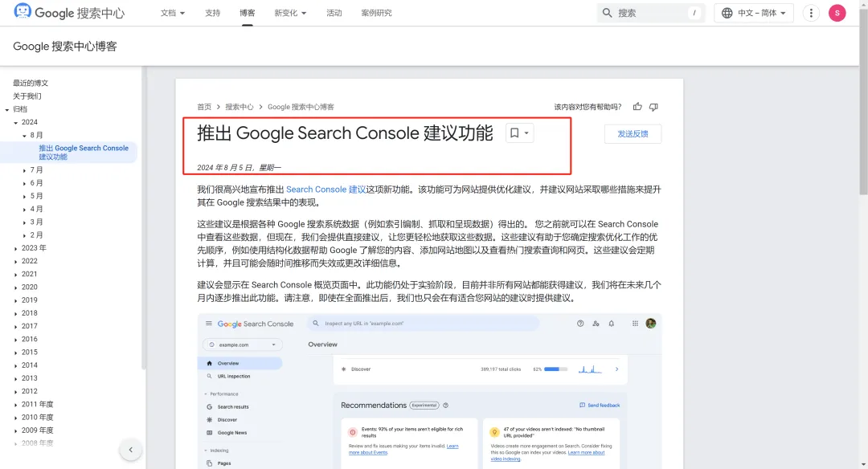Collapse the 归档 tree section

coord(7,109)
